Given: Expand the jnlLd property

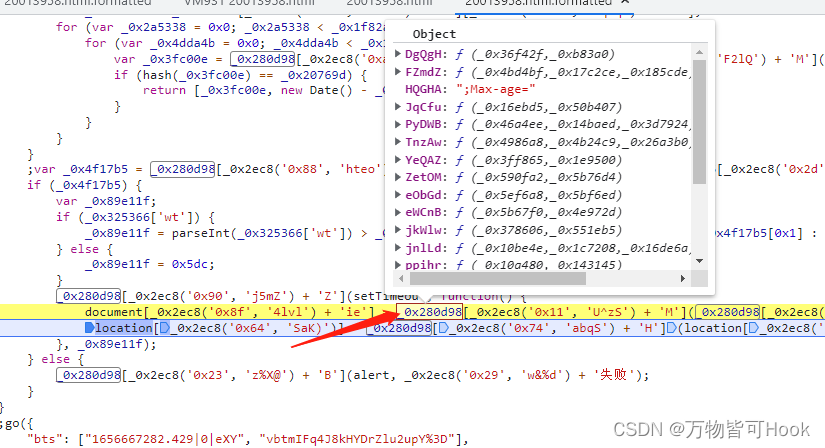Looking at the screenshot, I should tap(398, 247).
